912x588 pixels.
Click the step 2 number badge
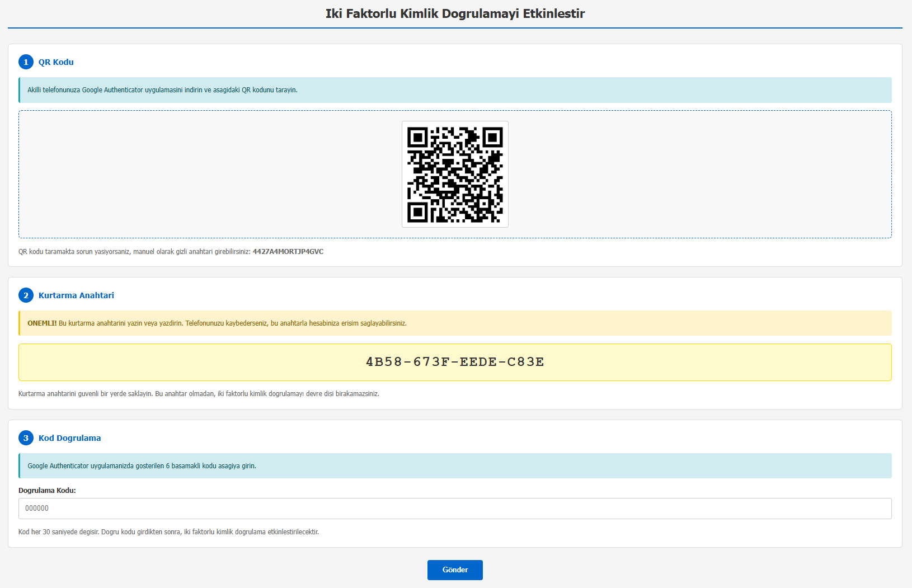26,295
